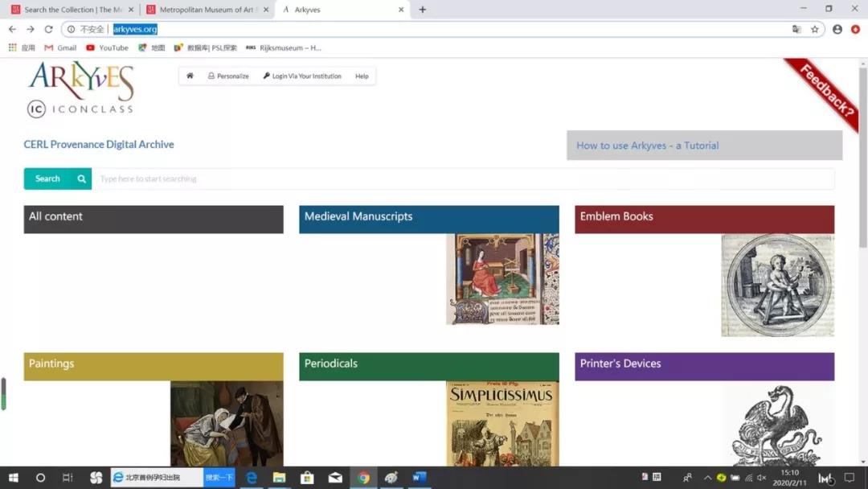Reload the page using the refresh icon
The image size is (868, 489).
(48, 29)
